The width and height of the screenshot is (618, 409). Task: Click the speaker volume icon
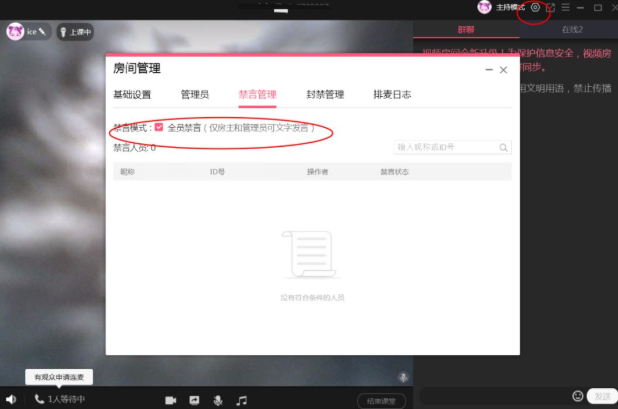tap(10, 399)
